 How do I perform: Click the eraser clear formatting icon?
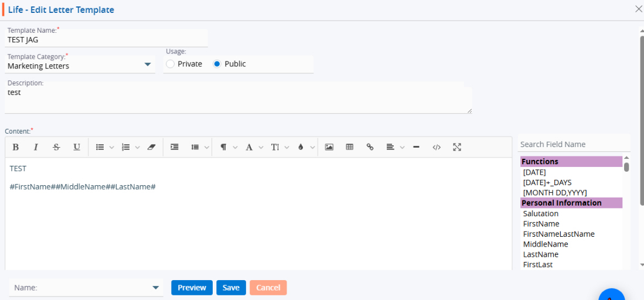pos(151,147)
